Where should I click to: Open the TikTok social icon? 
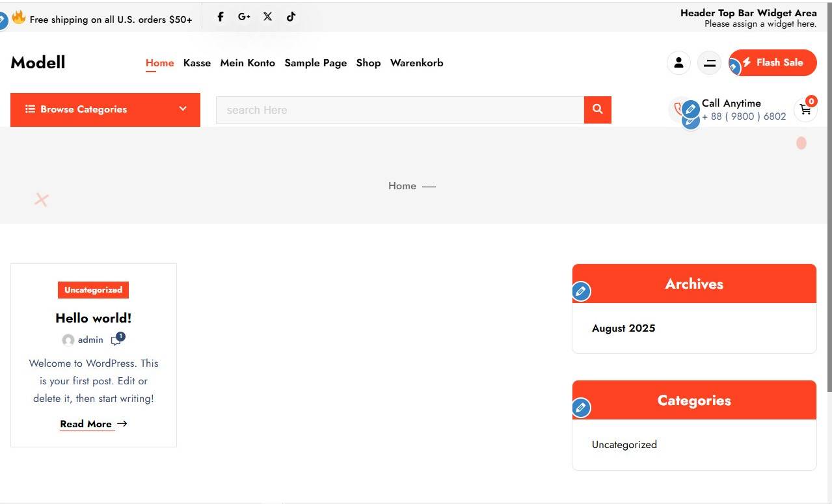pyautogui.click(x=291, y=17)
